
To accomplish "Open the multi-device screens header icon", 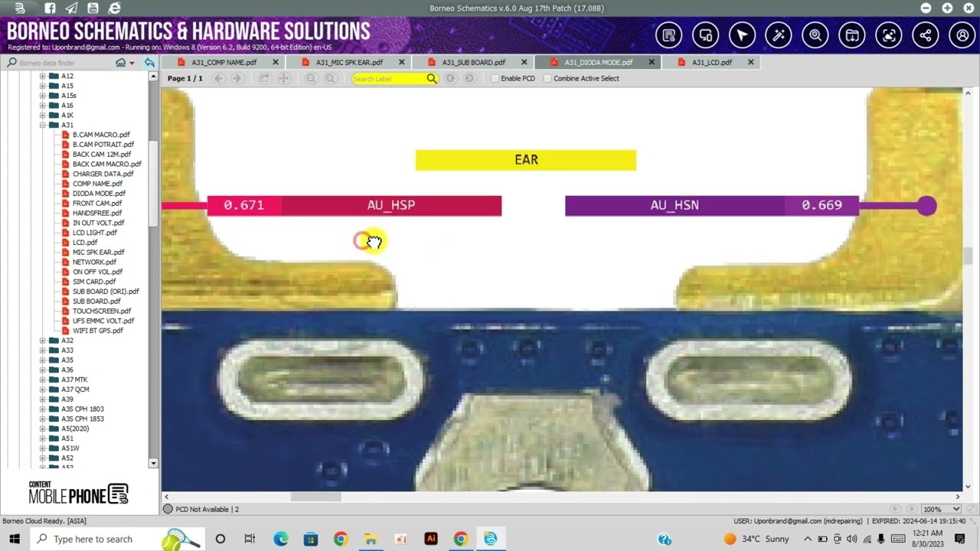I will click(x=706, y=35).
